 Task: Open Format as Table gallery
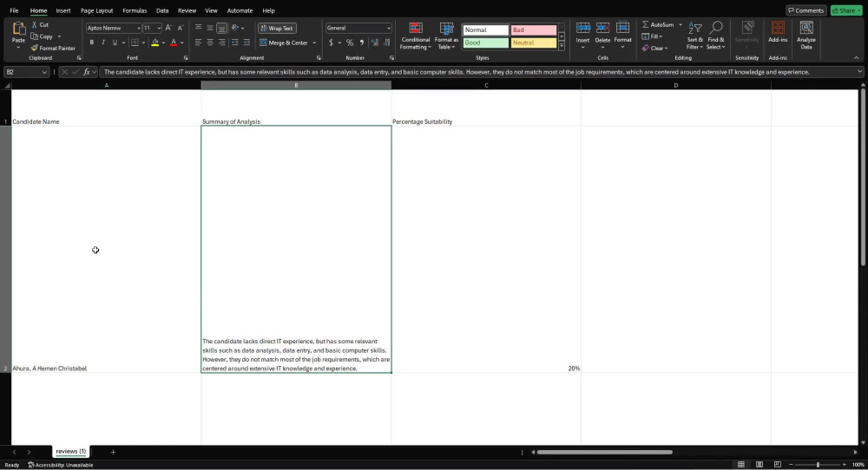pyautogui.click(x=446, y=36)
